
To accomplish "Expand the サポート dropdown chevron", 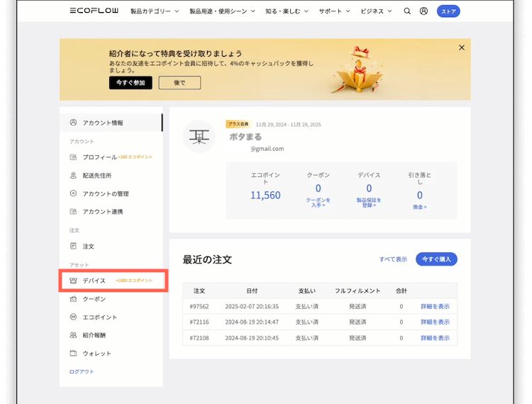I will (348, 11).
